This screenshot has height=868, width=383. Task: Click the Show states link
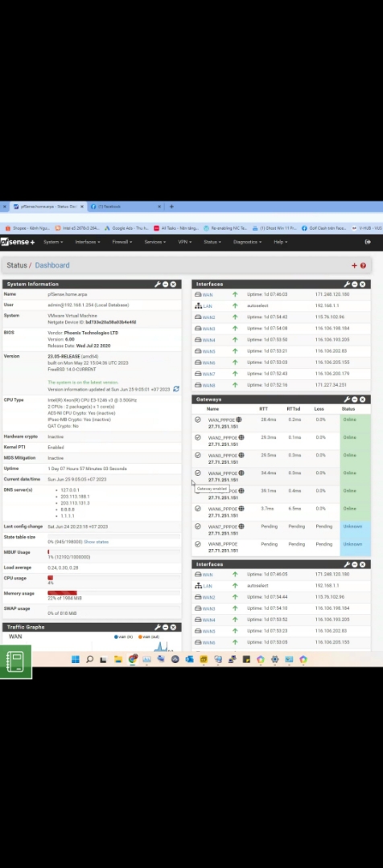(96, 542)
